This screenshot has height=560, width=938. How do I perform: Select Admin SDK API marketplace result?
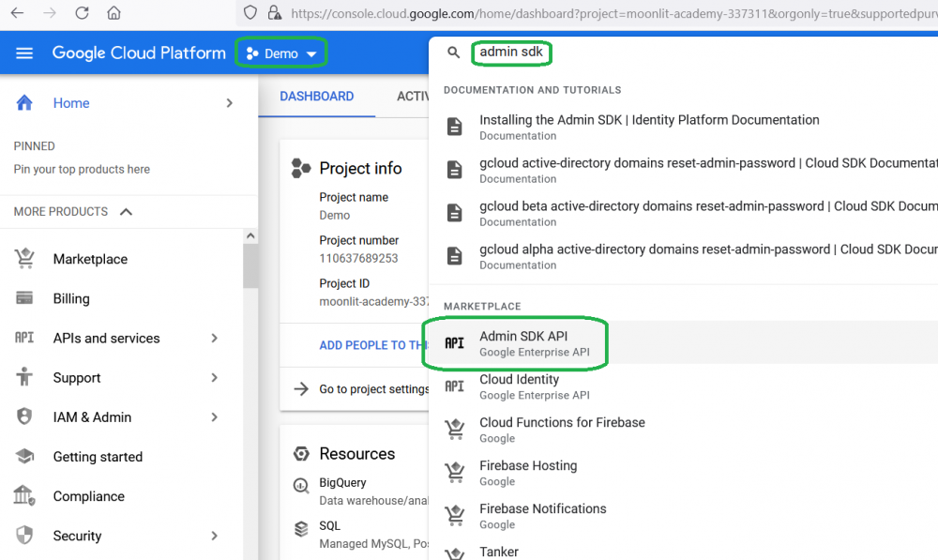pyautogui.click(x=522, y=343)
